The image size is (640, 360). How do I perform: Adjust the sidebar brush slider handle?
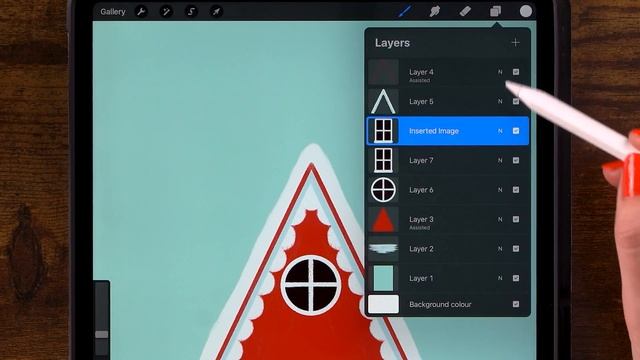point(102,335)
